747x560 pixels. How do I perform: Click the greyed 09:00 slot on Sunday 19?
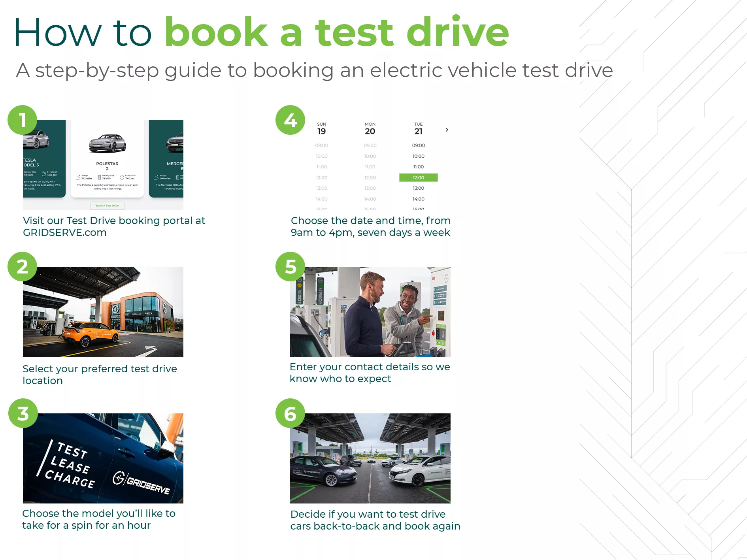[x=322, y=145]
